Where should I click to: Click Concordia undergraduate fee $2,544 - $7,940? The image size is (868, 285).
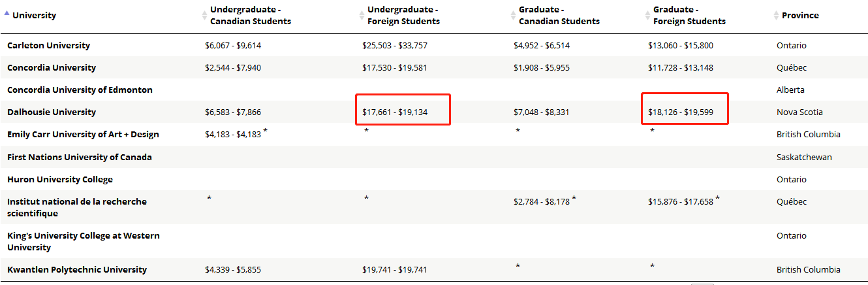[x=233, y=67]
